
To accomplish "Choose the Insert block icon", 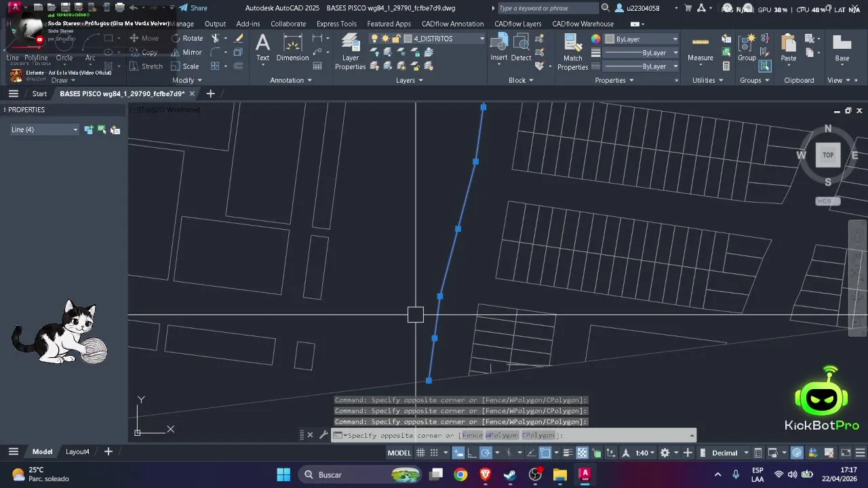I will click(x=499, y=47).
